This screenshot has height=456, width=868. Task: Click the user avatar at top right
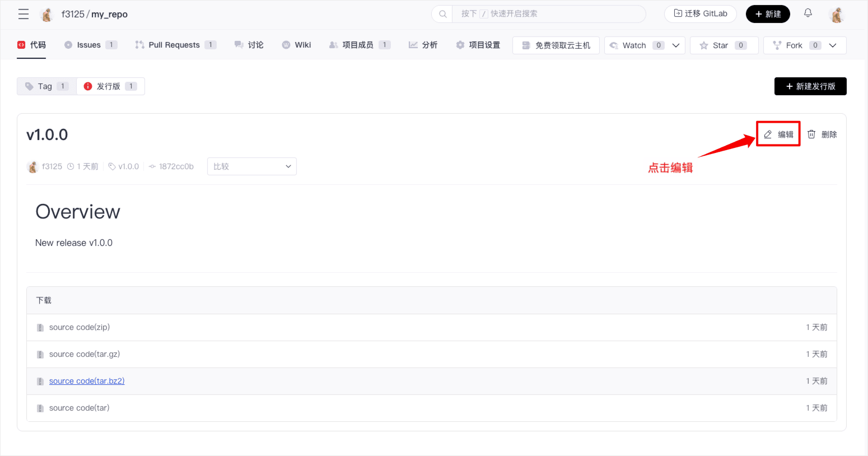[x=837, y=15]
